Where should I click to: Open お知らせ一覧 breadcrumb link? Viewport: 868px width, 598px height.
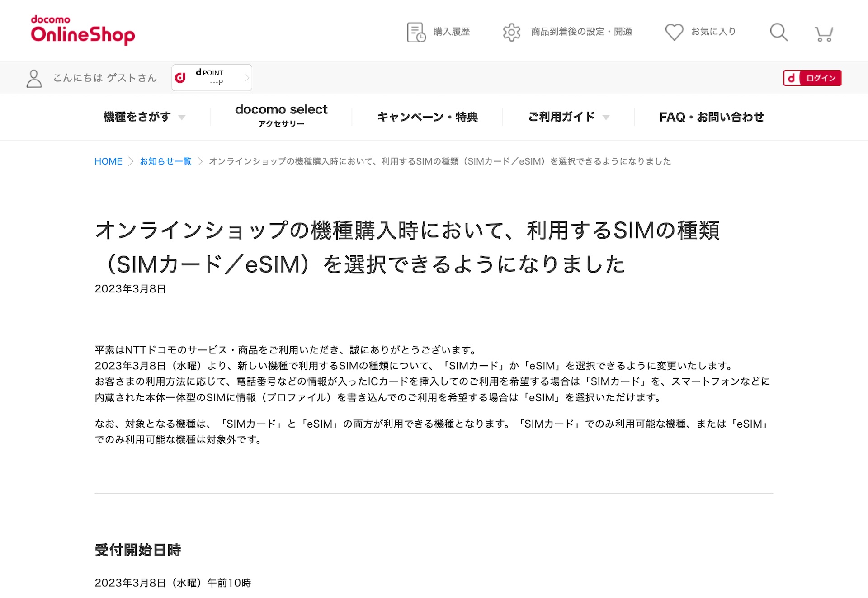tap(165, 161)
